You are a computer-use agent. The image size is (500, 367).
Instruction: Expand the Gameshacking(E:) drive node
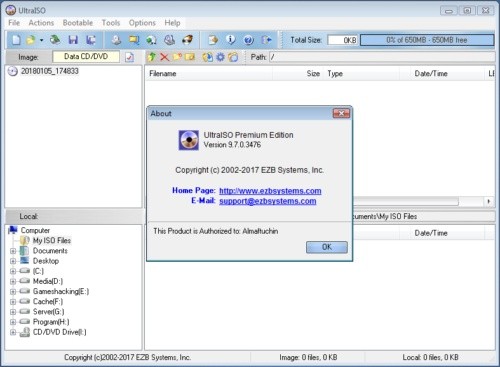pos(13,292)
